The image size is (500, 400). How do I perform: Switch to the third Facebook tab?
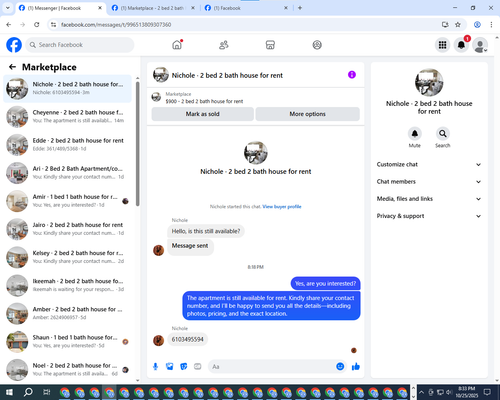(x=247, y=8)
